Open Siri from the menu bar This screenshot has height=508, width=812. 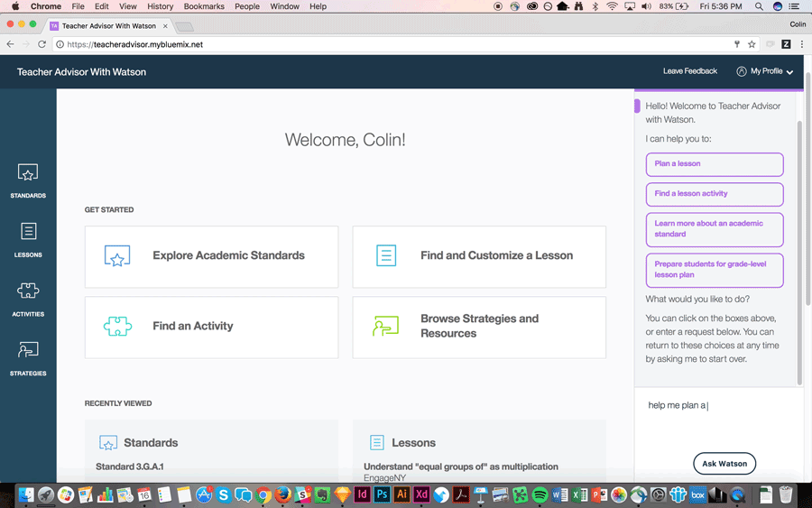pos(777,6)
